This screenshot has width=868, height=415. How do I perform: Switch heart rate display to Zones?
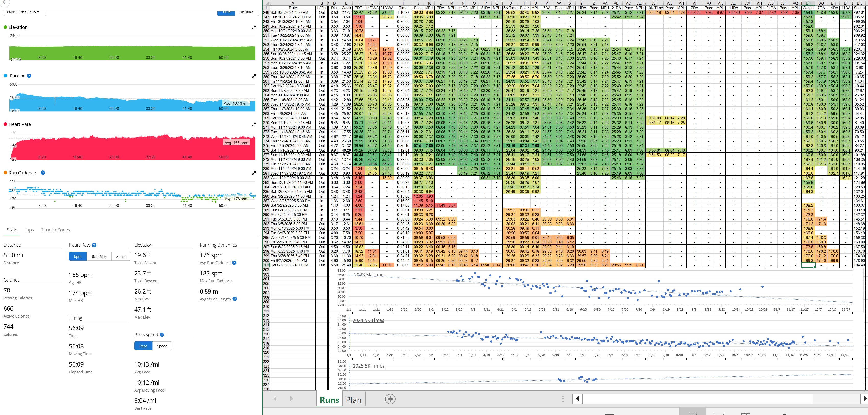pyautogui.click(x=121, y=257)
